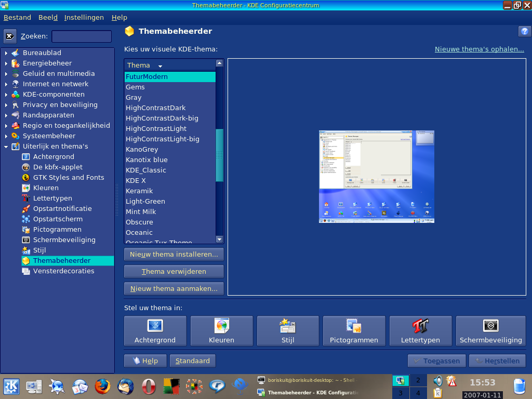The image size is (532, 399).
Task: Open Systeembeheer gear icon
Action: point(16,136)
